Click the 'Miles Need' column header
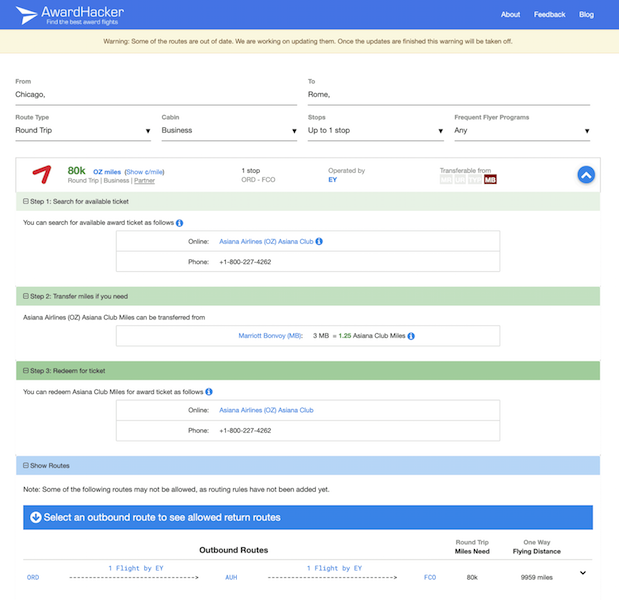 pos(472,551)
